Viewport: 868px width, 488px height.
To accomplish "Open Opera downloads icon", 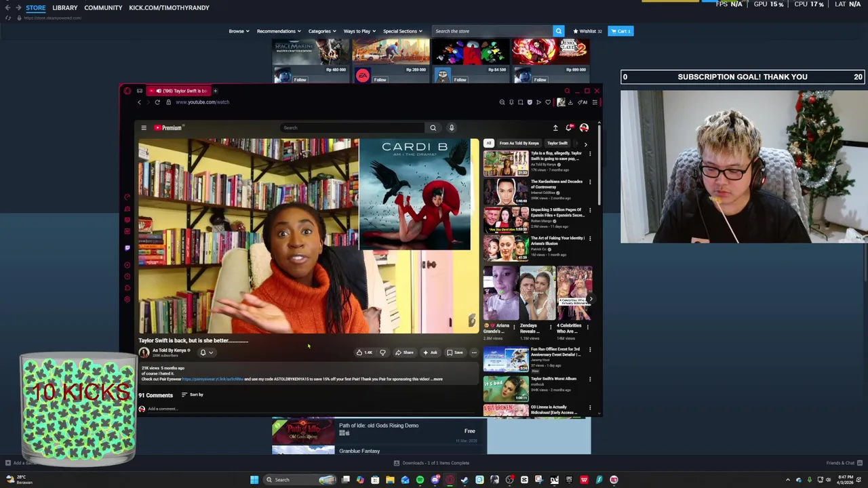I will pyautogui.click(x=570, y=102).
